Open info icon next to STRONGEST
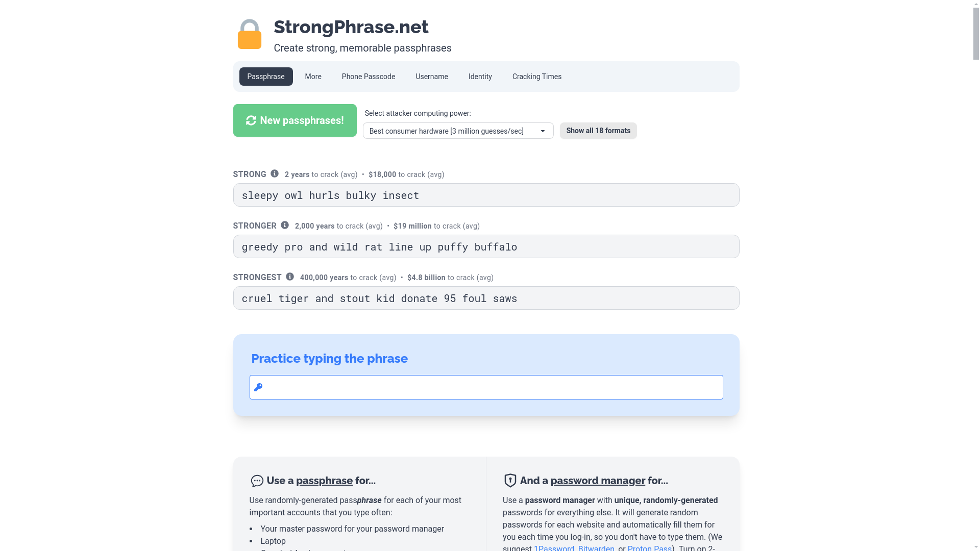The width and height of the screenshot is (980, 551). click(x=290, y=277)
